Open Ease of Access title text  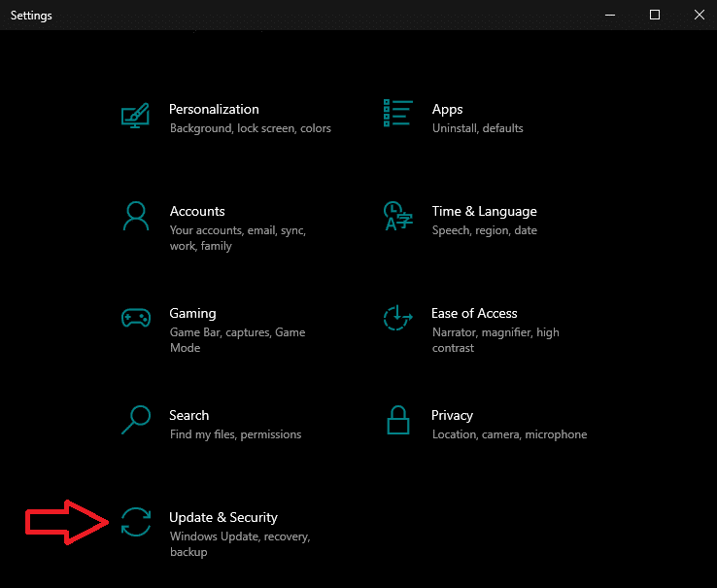click(474, 314)
